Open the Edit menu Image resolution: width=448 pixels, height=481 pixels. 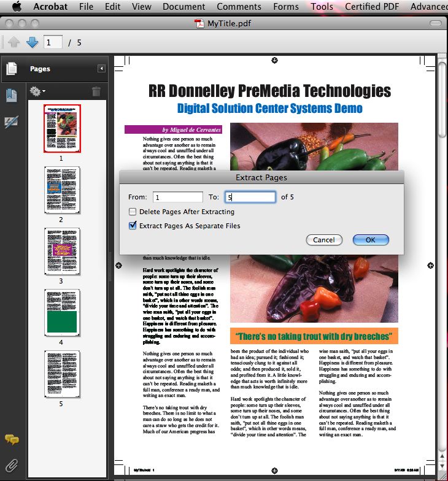[x=112, y=6]
